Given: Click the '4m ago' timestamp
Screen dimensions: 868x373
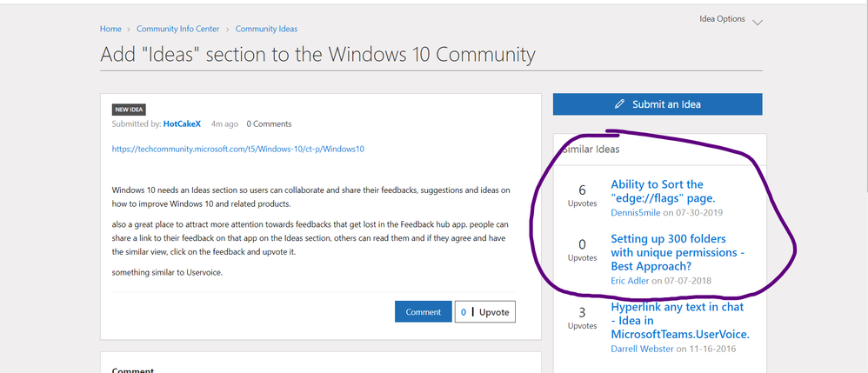Looking at the screenshot, I should click(224, 124).
